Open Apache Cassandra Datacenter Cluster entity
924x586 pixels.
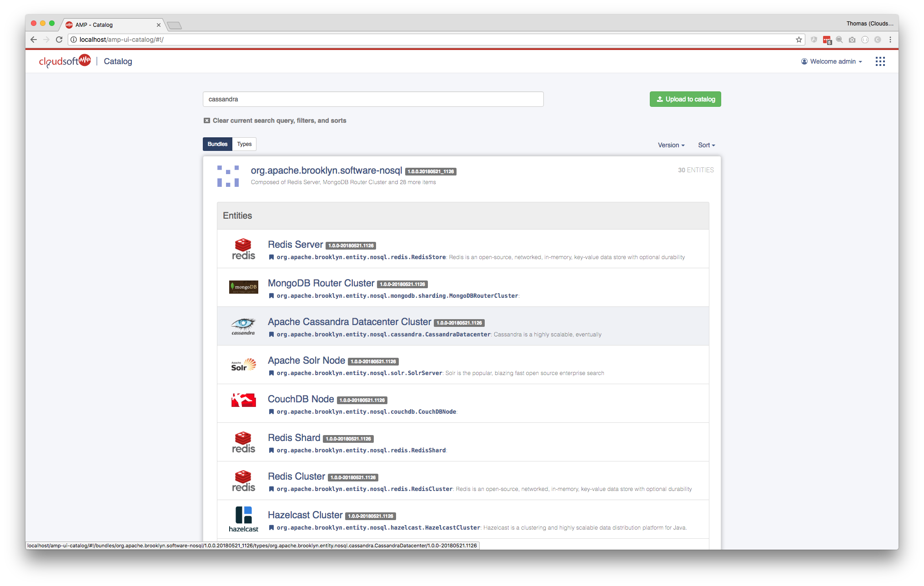point(349,322)
